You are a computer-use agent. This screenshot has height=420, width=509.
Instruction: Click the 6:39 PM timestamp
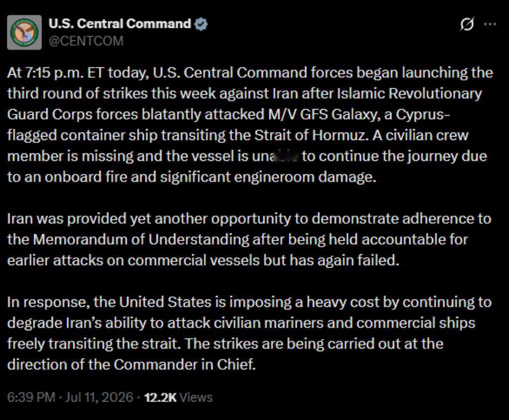click(x=31, y=397)
